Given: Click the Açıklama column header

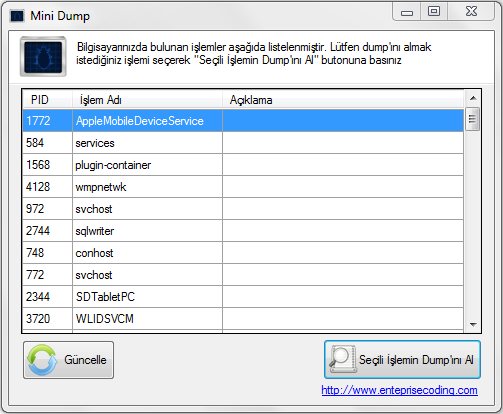Looking at the screenshot, I should click(343, 100).
